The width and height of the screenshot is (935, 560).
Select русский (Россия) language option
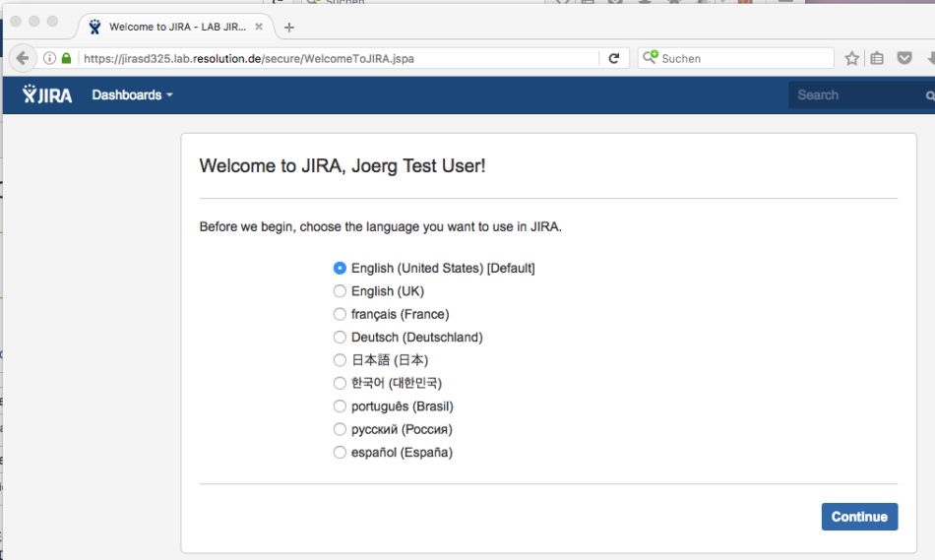pyautogui.click(x=340, y=429)
